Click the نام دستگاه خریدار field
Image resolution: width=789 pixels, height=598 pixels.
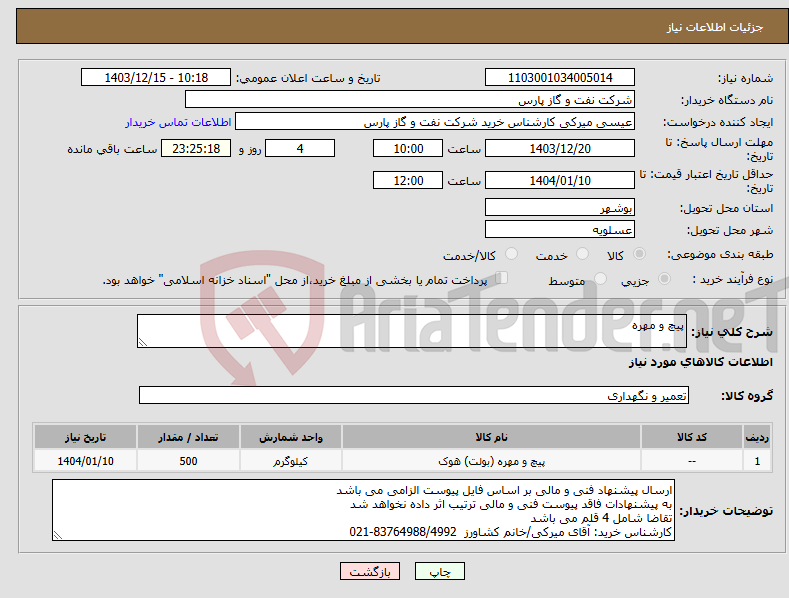[x=410, y=100]
